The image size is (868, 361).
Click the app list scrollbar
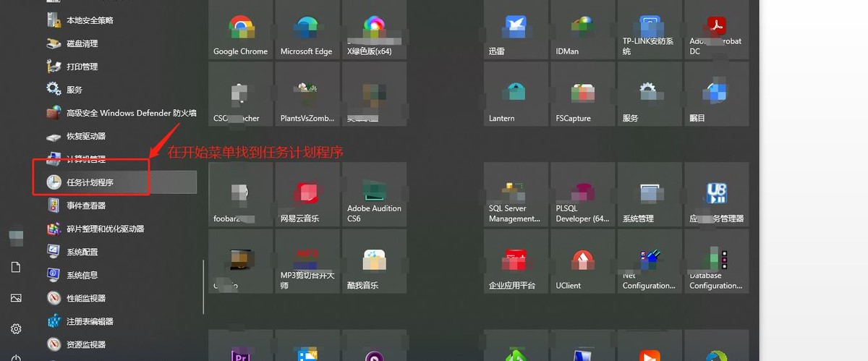click(203, 287)
